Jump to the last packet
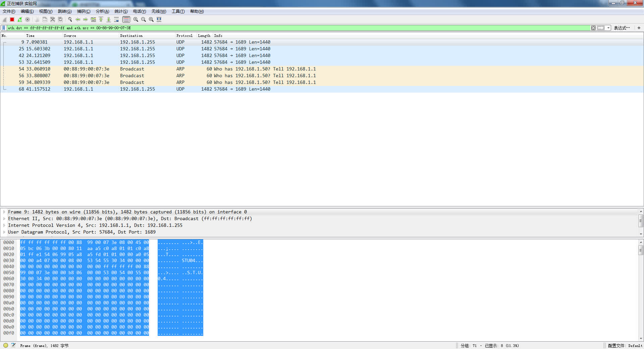This screenshot has height=349, width=644. click(x=109, y=19)
